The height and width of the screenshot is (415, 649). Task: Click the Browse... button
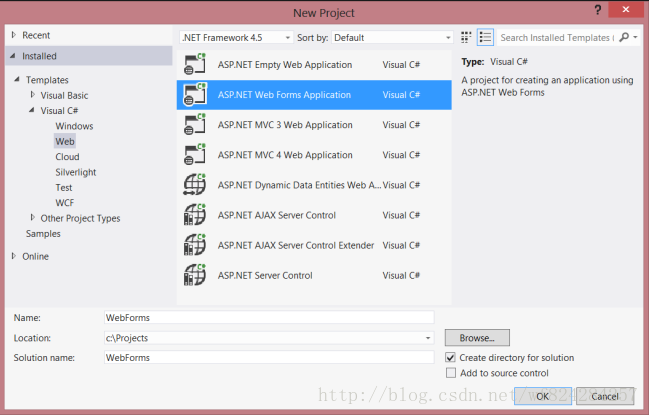[x=477, y=338]
